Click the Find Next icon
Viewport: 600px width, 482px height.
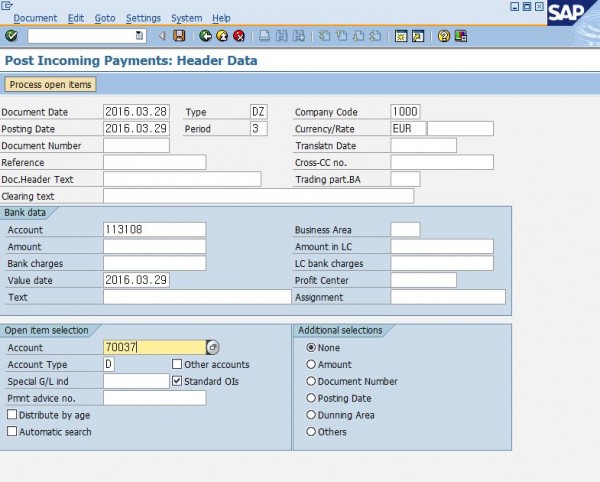click(299, 36)
